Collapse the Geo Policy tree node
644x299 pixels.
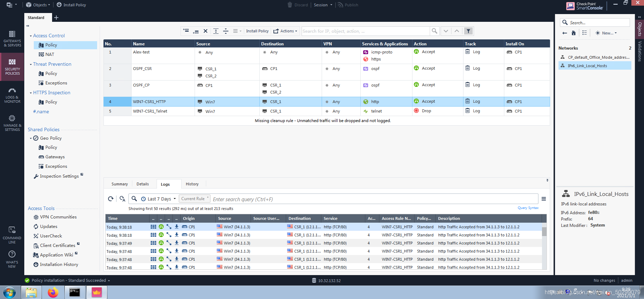click(31, 138)
